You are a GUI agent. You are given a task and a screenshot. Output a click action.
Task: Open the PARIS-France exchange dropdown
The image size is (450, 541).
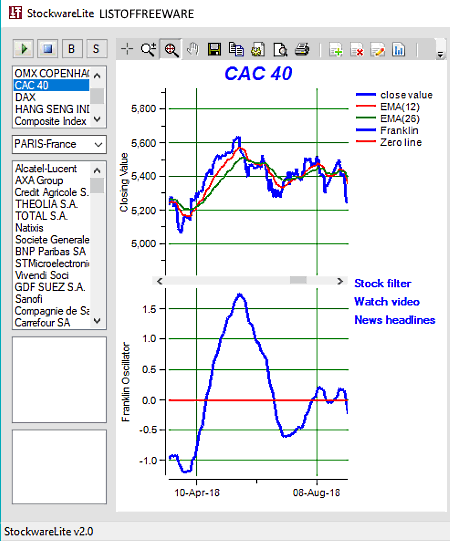tap(59, 144)
